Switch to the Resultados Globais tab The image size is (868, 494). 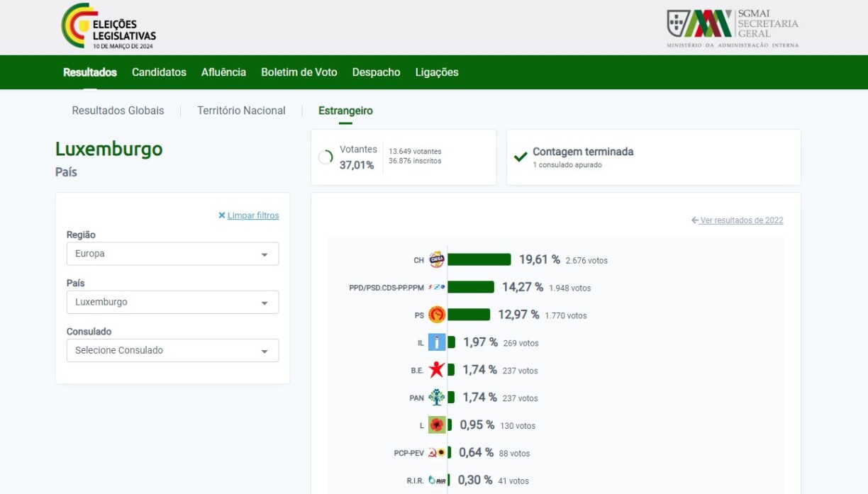point(118,111)
